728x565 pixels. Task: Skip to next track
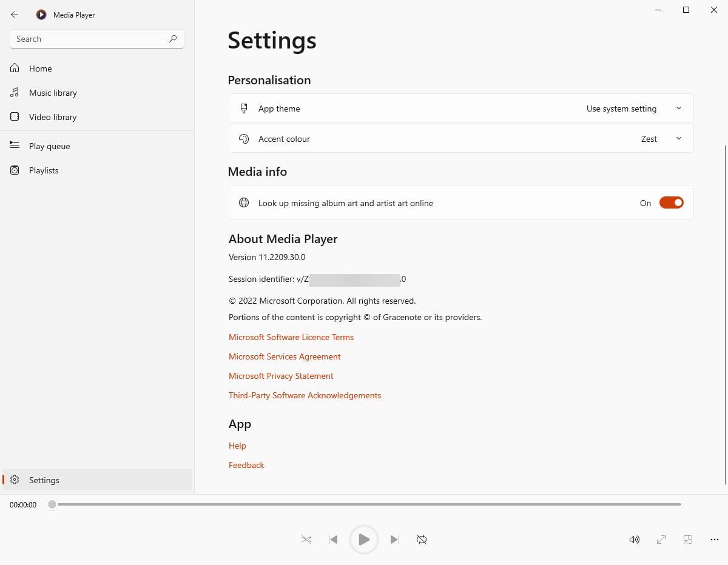(x=395, y=540)
